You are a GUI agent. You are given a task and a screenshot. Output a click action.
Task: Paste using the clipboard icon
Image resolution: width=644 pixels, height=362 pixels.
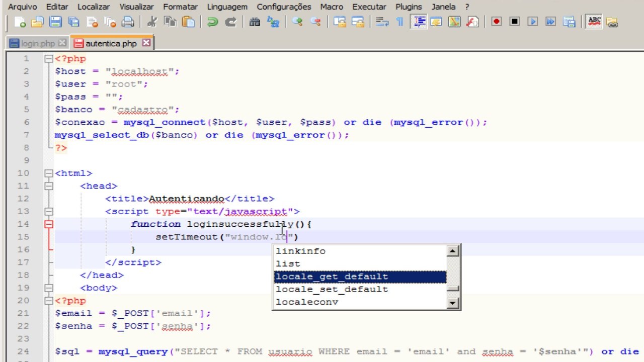[x=188, y=22]
